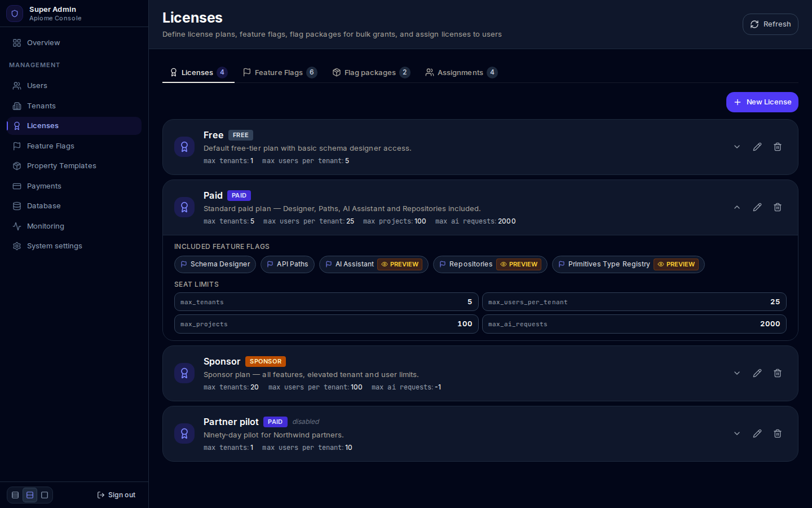The image size is (812, 508).
Task: Click the max_ai_requests seat limit field
Action: coord(634,324)
